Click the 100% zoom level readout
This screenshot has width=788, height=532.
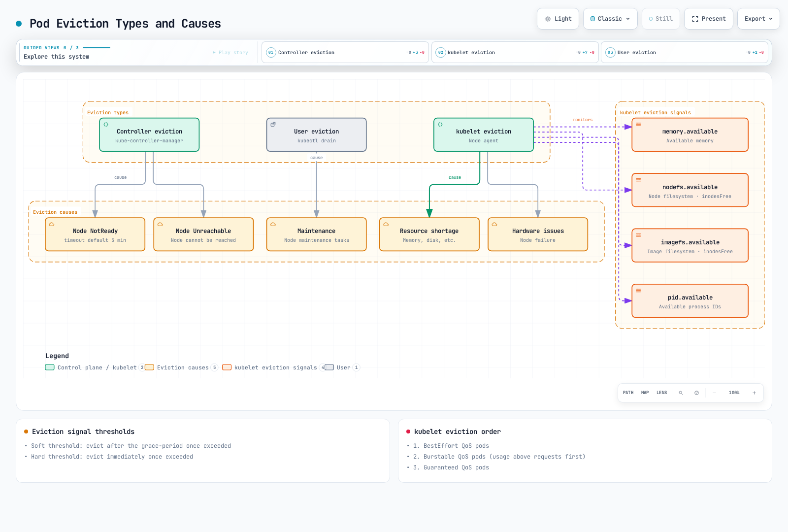(x=734, y=393)
